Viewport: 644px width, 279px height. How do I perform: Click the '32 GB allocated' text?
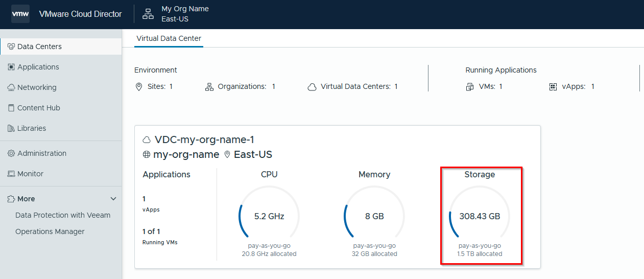[374, 254]
